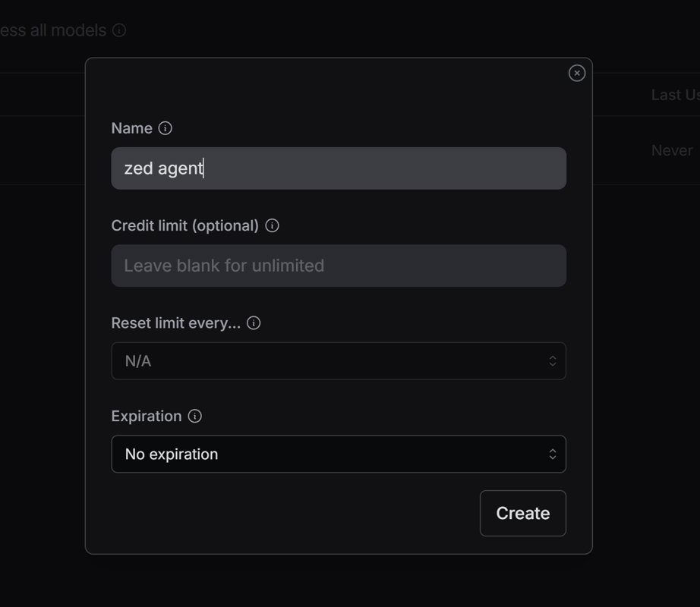The image size is (700, 607).
Task: Focus the Name field containing "zed agent"
Action: [x=338, y=168]
